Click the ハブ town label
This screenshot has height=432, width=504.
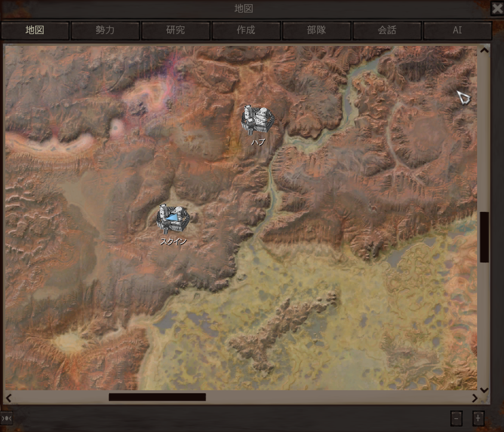(x=258, y=142)
